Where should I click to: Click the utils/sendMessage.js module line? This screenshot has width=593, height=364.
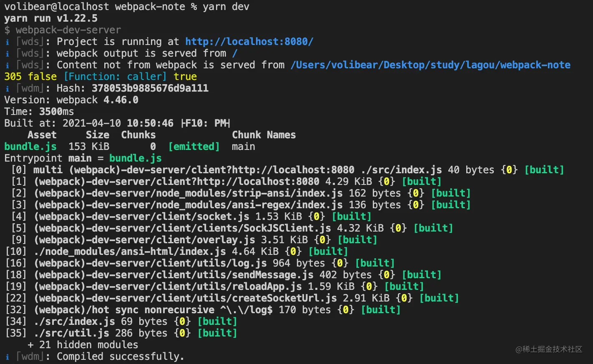pos(224,275)
